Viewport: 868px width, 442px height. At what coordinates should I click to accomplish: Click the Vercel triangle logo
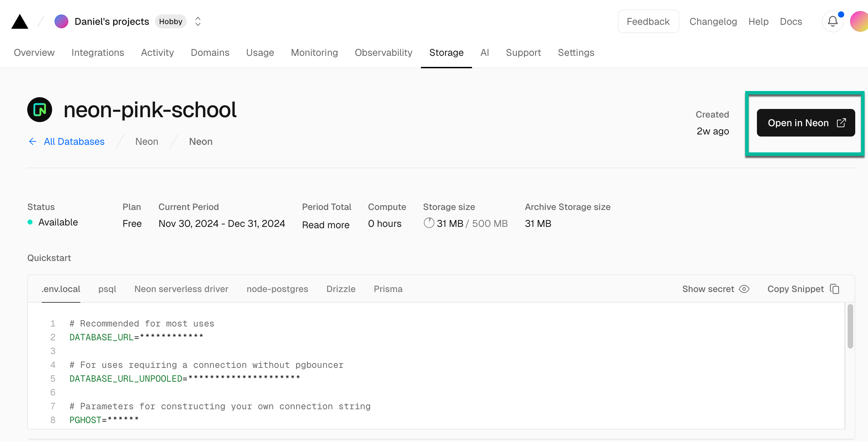pyautogui.click(x=20, y=22)
